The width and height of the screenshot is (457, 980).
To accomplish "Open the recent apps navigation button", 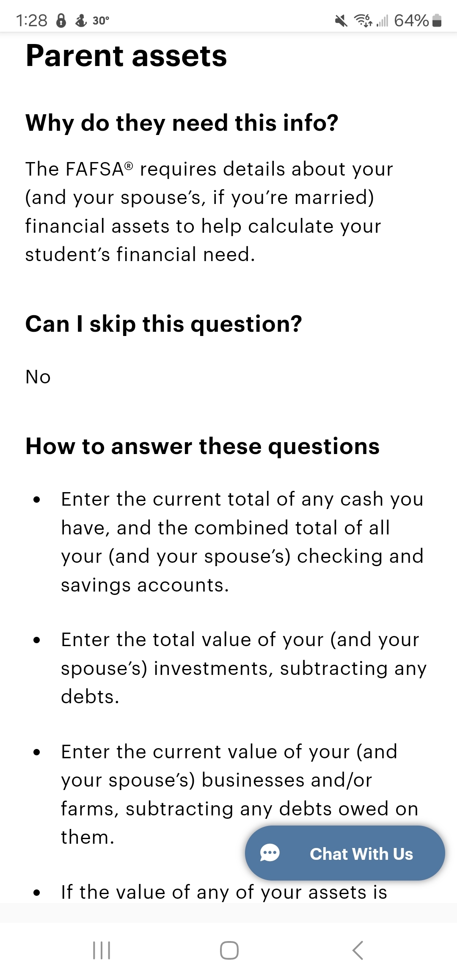I will [102, 950].
